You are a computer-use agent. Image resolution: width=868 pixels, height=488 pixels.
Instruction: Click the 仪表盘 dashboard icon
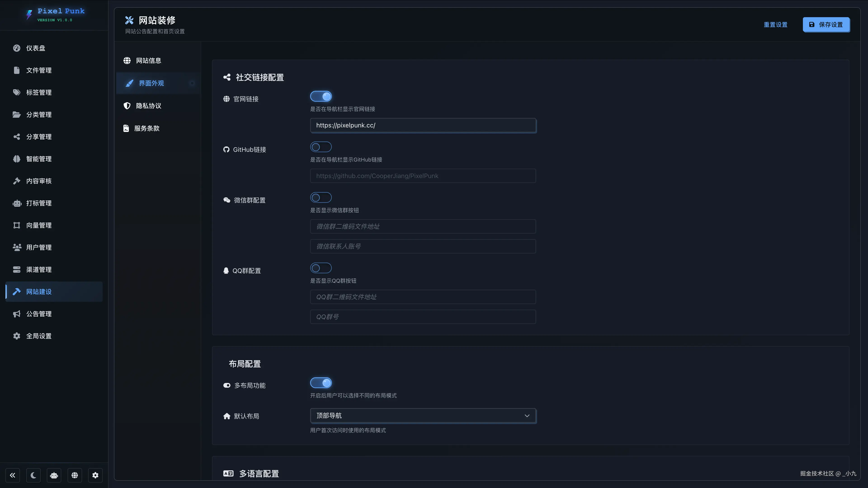(17, 48)
